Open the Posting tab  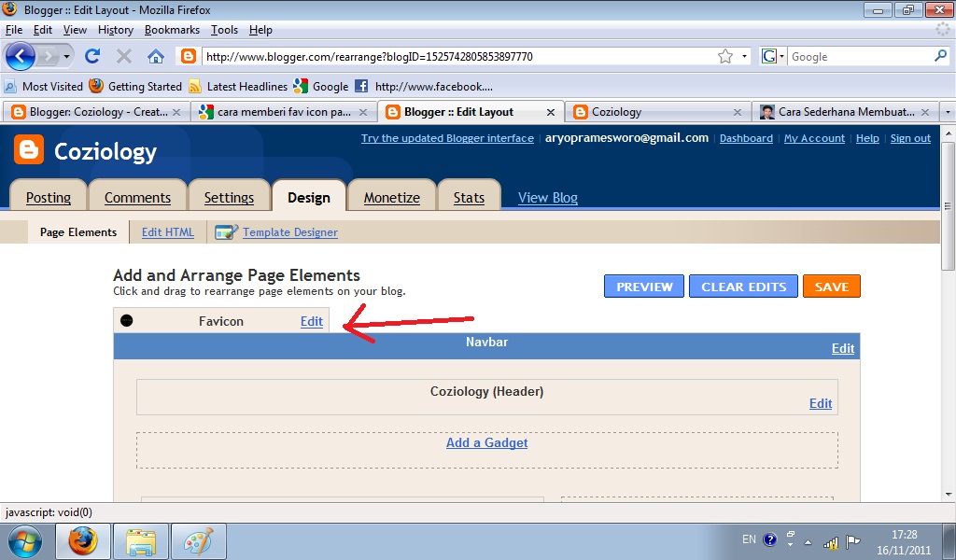[49, 198]
